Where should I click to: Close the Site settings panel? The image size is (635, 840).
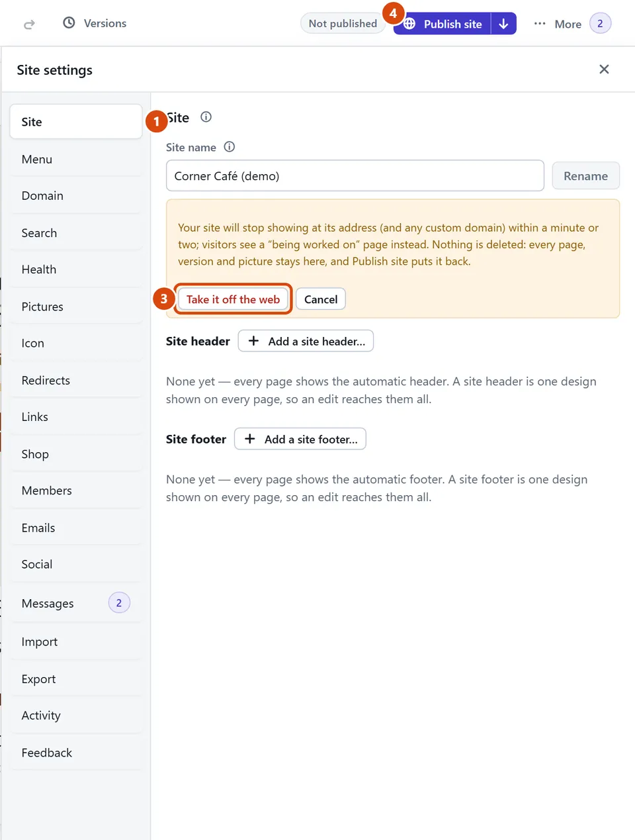click(604, 70)
